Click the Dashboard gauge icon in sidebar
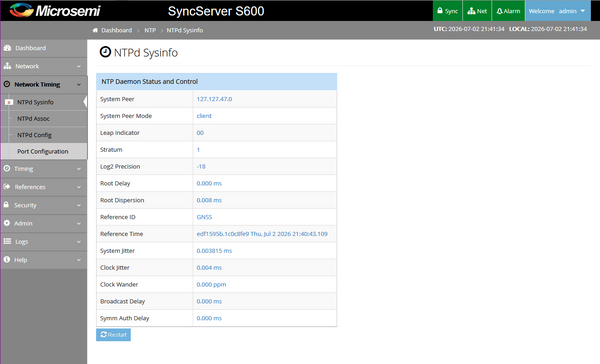The height and width of the screenshot is (364, 600). [x=7, y=48]
